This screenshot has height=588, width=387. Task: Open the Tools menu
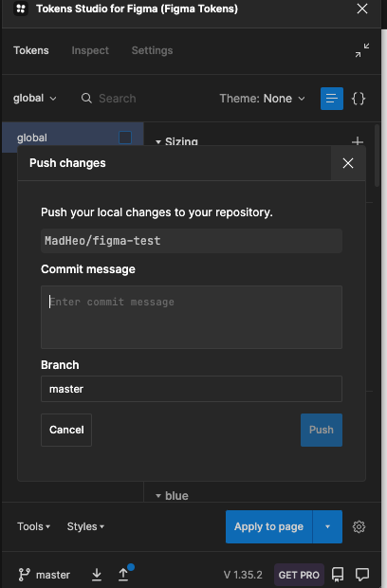[x=33, y=526]
